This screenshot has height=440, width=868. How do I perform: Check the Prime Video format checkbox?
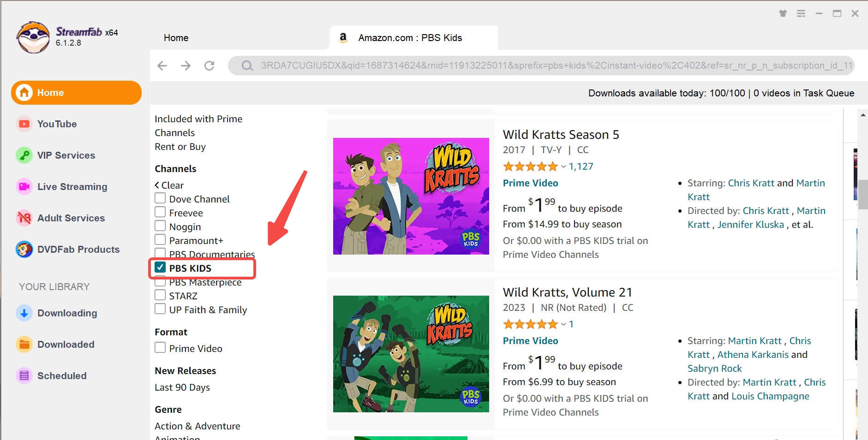click(160, 348)
